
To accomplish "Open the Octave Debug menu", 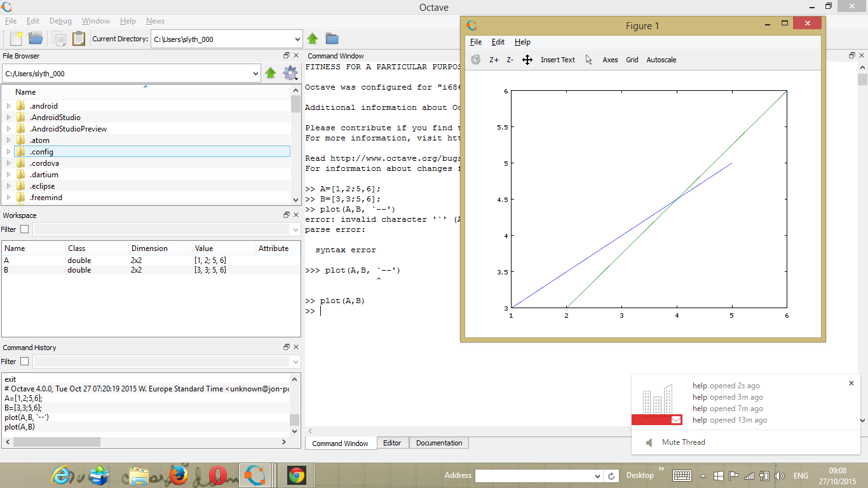I will (x=60, y=21).
